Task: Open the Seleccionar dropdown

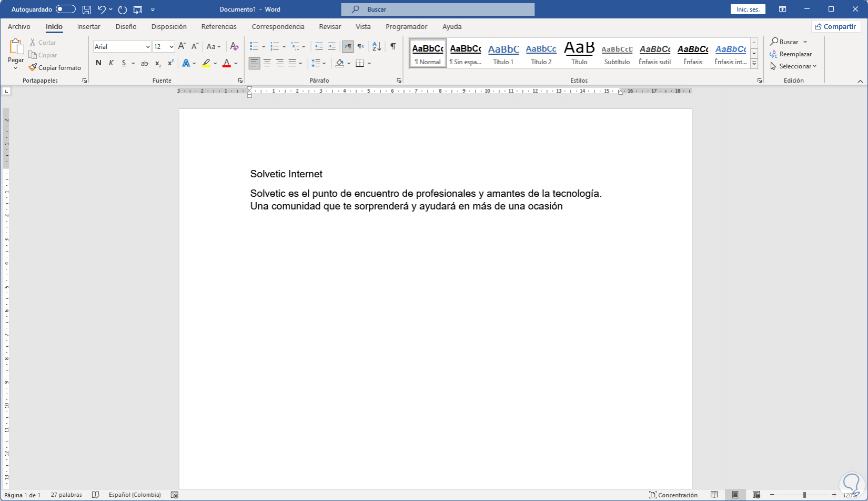Action: (x=793, y=66)
